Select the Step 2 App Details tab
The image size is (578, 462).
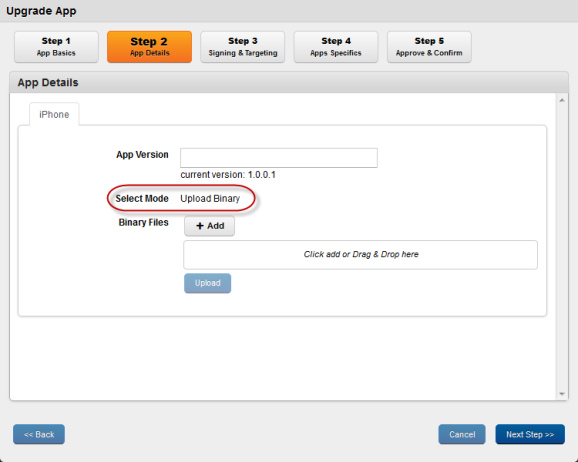[149, 47]
